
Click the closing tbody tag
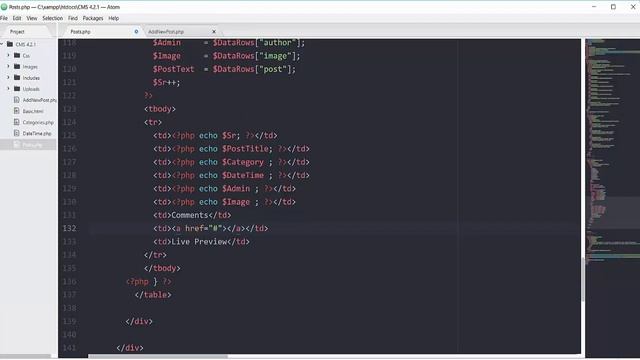(162, 268)
